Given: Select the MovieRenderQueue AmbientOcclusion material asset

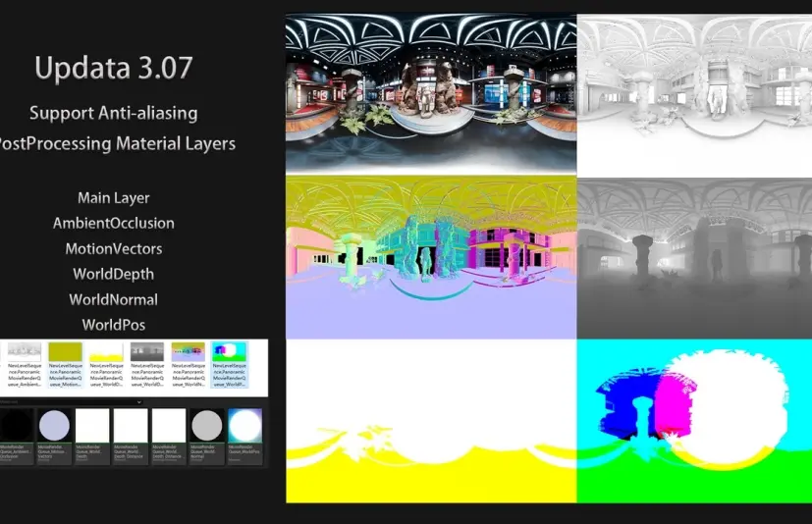Looking at the screenshot, I should pos(17,426).
